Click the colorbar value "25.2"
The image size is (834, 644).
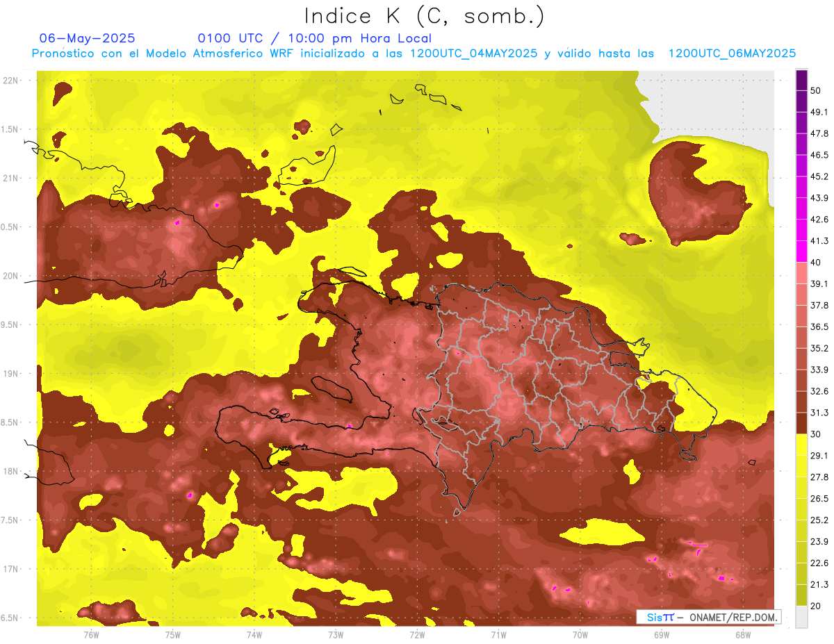point(819,520)
